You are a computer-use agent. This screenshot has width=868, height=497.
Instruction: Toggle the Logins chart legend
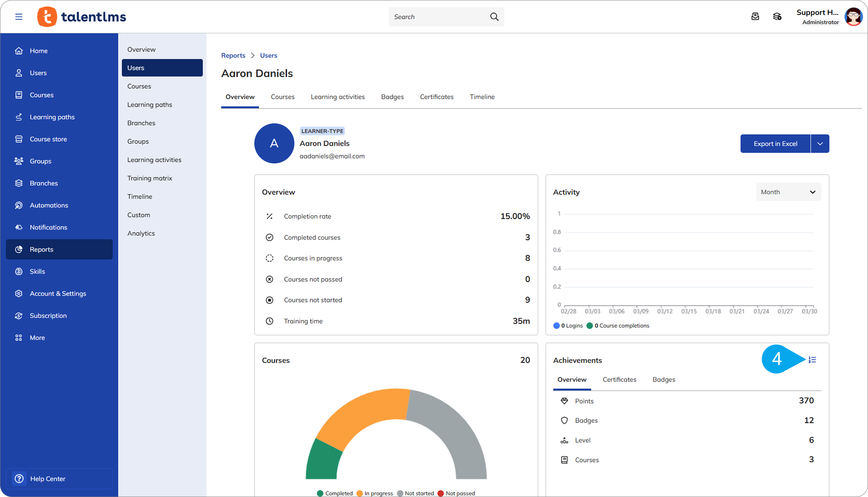[568, 326]
